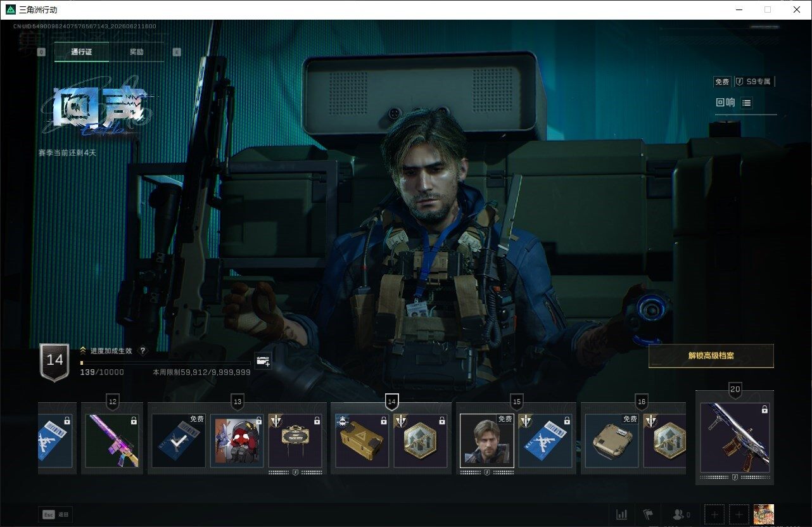
Task: Click the level 16 marker on reward track
Action: tap(641, 402)
